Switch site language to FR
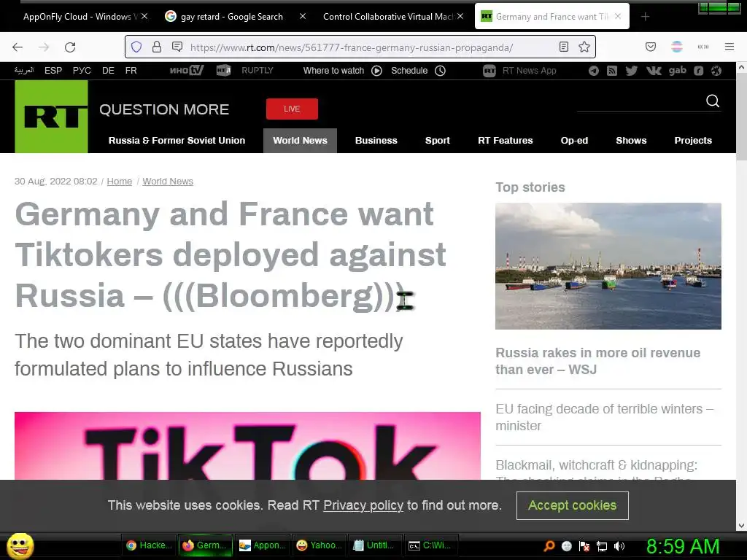The image size is (747, 560). (x=131, y=71)
